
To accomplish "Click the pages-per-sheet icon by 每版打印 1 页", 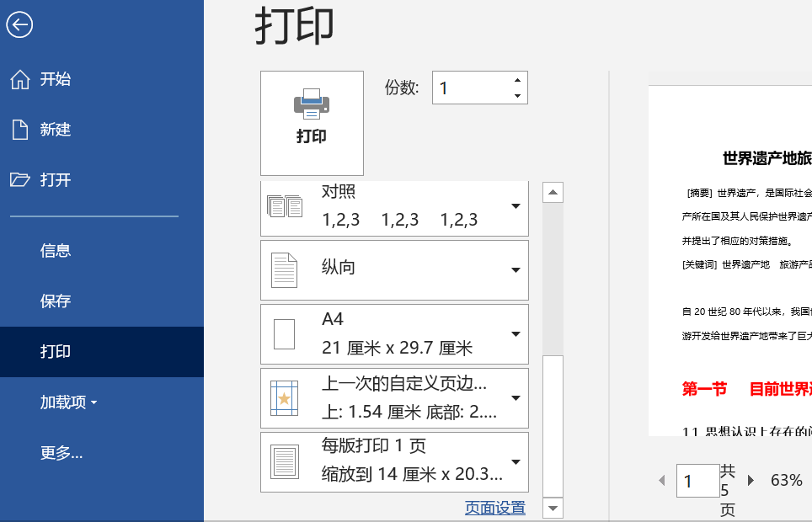I will (285, 462).
